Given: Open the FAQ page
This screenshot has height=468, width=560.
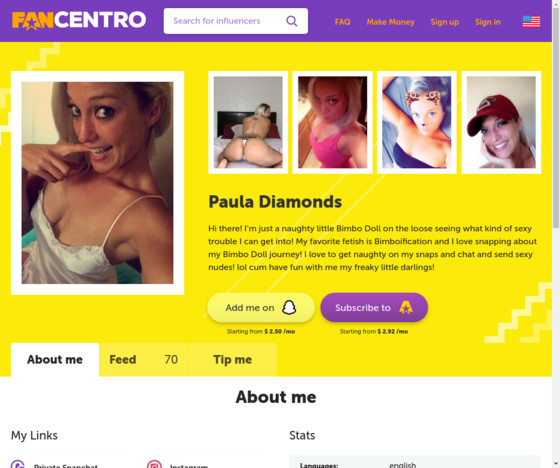Looking at the screenshot, I should [342, 22].
